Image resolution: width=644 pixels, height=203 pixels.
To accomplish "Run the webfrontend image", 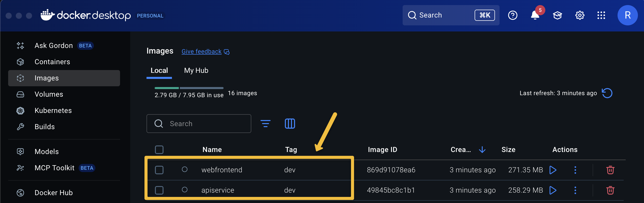I will 553,170.
